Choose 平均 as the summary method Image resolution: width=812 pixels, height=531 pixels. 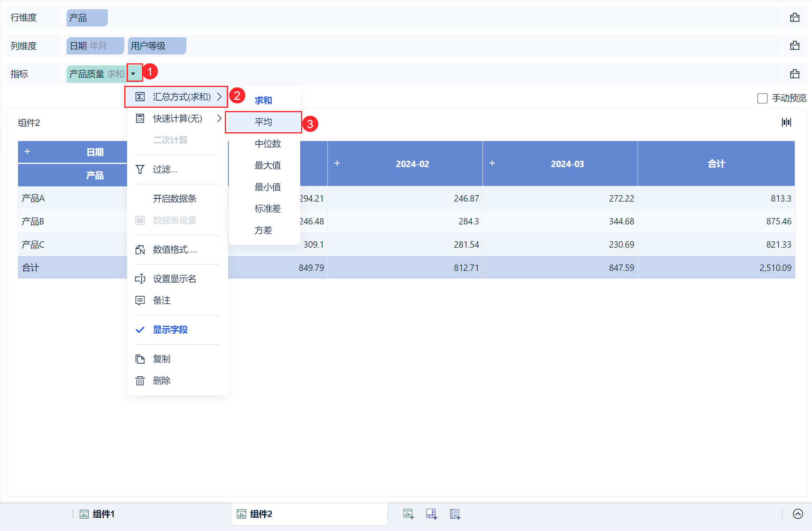click(x=263, y=122)
